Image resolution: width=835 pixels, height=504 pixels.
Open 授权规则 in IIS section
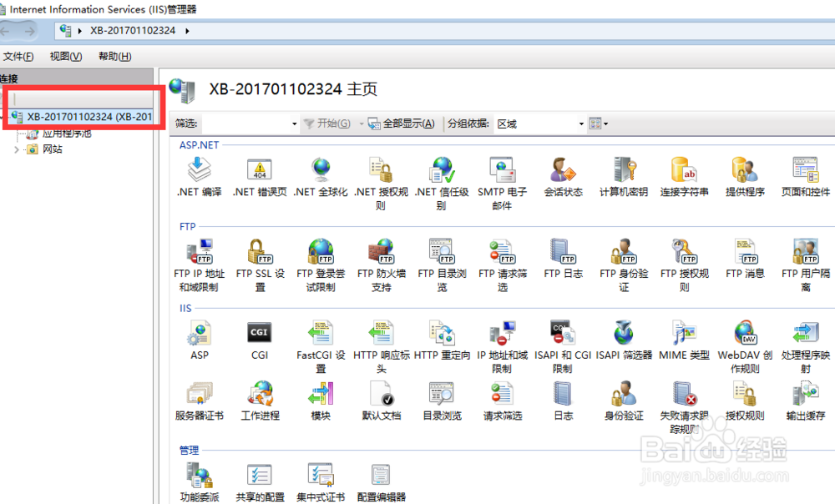click(745, 401)
